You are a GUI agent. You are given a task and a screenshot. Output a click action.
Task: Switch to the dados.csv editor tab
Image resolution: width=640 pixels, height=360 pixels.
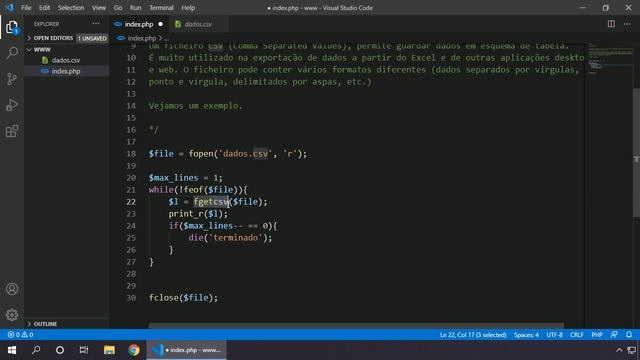198,24
